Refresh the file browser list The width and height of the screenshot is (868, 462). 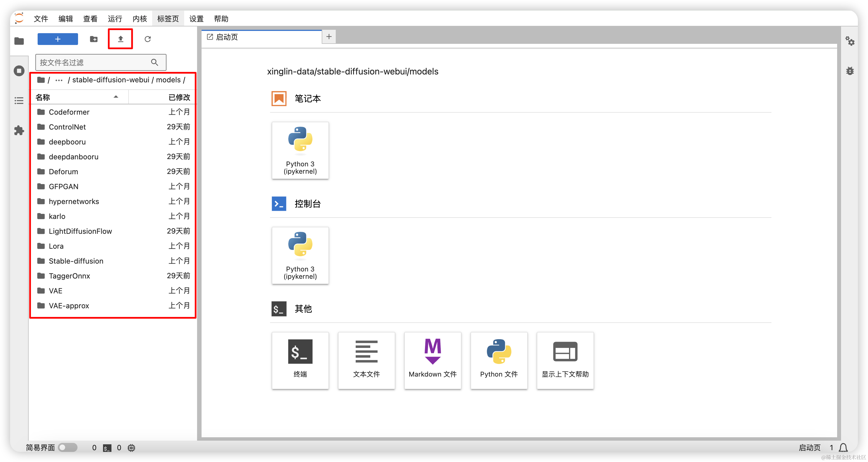pyautogui.click(x=148, y=39)
